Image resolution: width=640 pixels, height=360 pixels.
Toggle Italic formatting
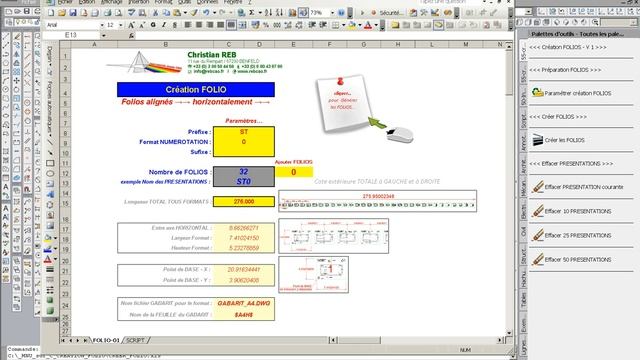coord(164,25)
